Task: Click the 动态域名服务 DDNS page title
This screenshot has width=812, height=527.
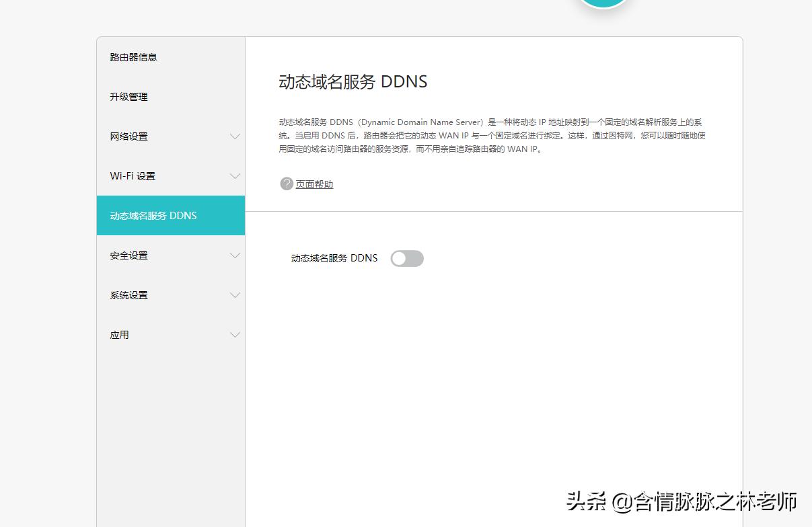Action: (353, 81)
